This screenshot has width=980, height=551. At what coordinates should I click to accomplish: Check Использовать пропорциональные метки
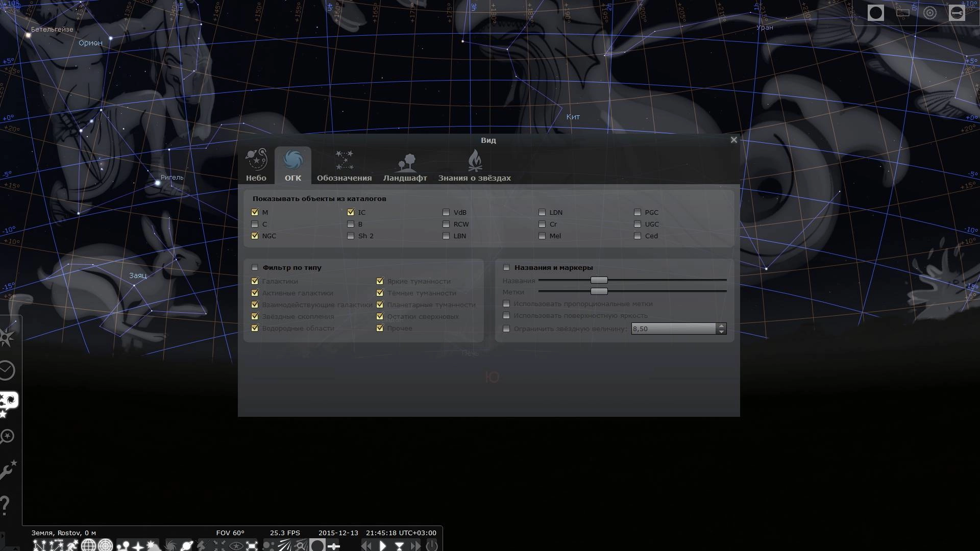click(506, 304)
